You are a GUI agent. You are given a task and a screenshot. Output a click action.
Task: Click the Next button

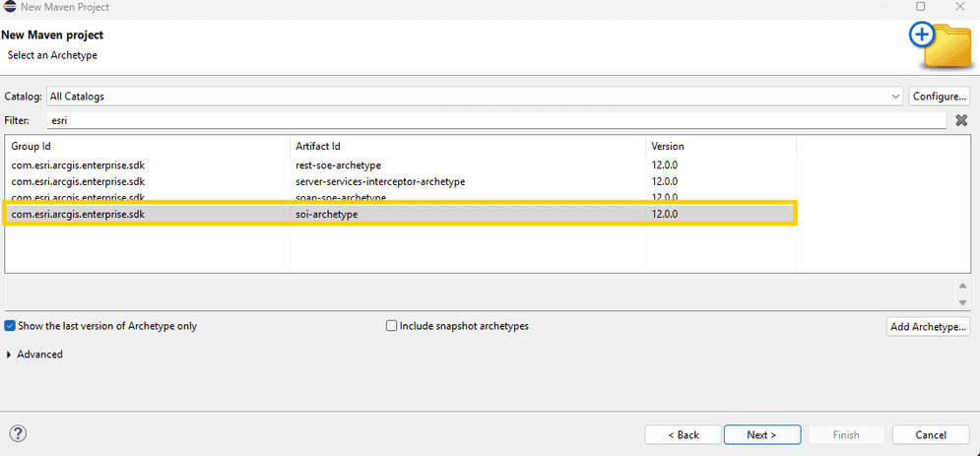pos(761,434)
